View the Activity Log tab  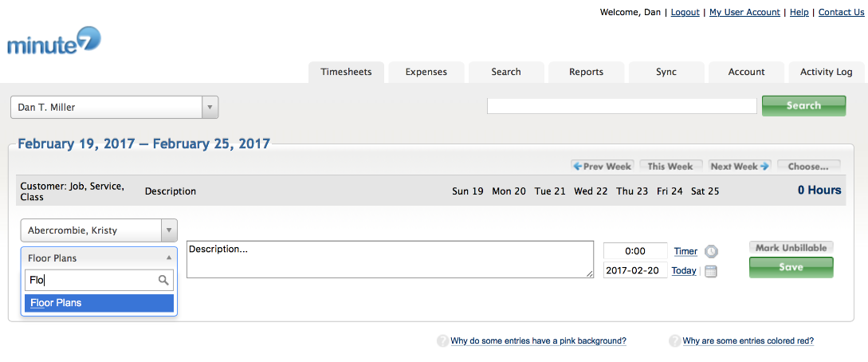827,72
